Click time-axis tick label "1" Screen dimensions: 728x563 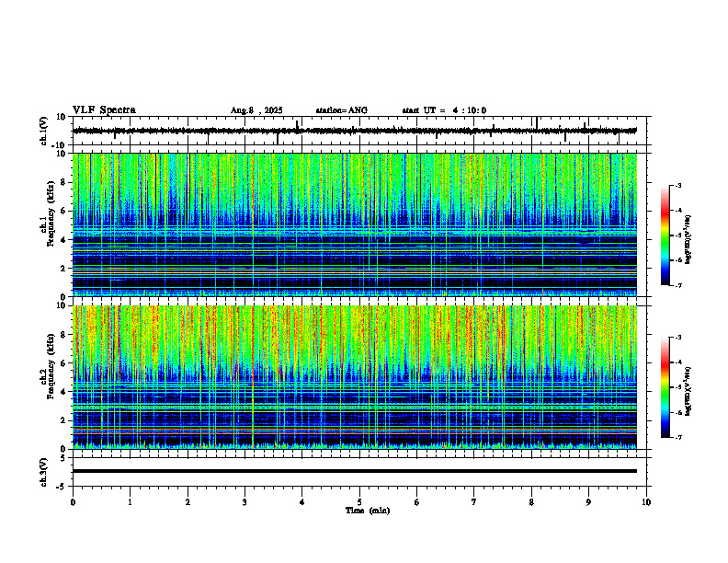[130, 502]
